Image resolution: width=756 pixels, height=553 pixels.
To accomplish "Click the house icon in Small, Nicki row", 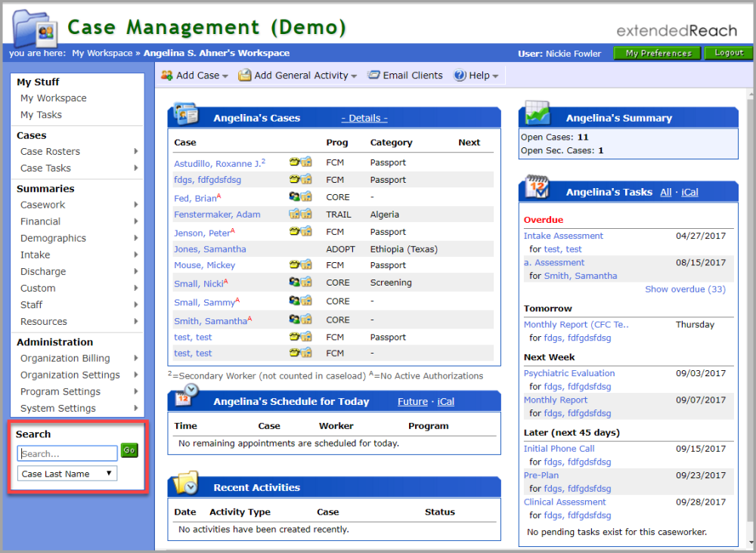I will point(306,282).
